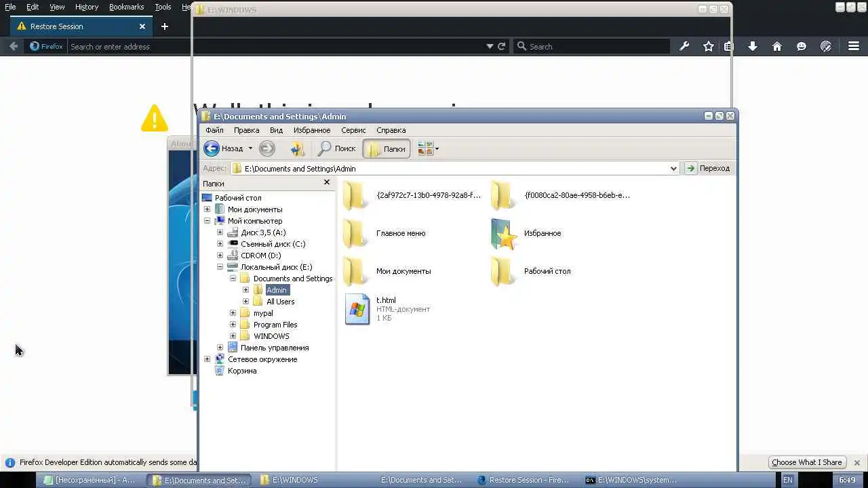Expand Мои документы tree node

208,209
